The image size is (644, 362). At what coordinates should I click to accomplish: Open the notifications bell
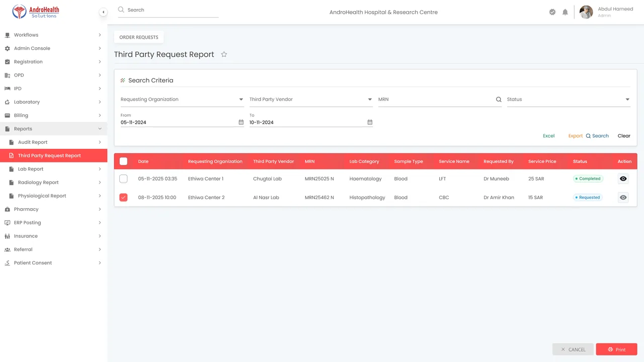pyautogui.click(x=565, y=12)
